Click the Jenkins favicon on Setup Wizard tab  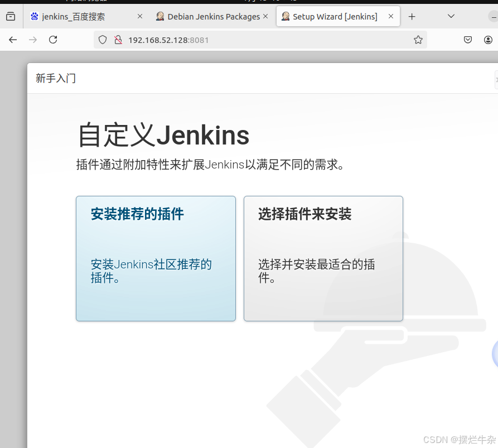point(286,16)
